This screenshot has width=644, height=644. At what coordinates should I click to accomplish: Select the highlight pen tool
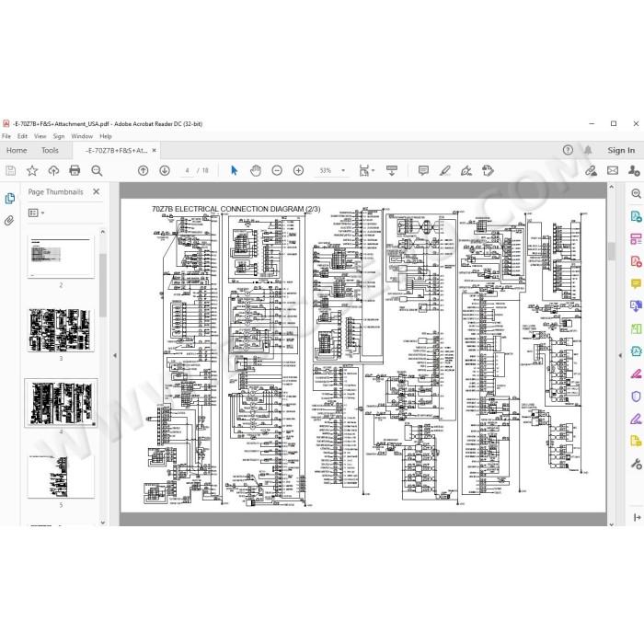[444, 170]
